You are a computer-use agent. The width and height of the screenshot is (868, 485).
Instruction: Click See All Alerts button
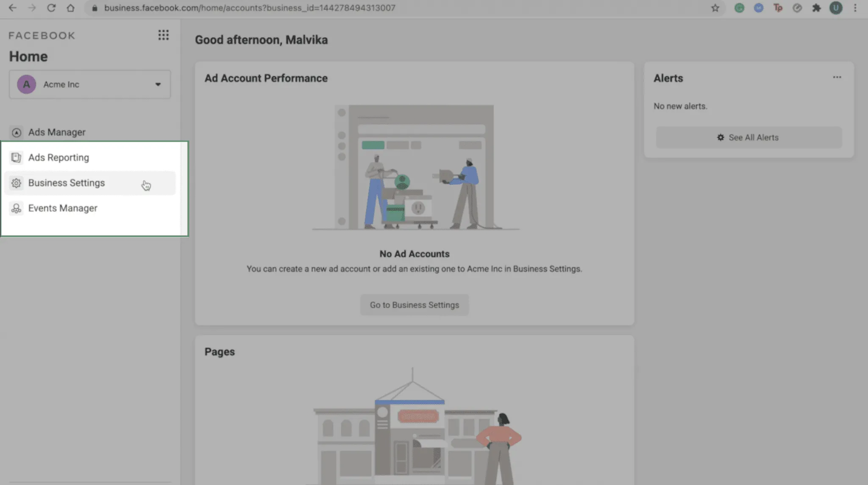[x=749, y=137]
